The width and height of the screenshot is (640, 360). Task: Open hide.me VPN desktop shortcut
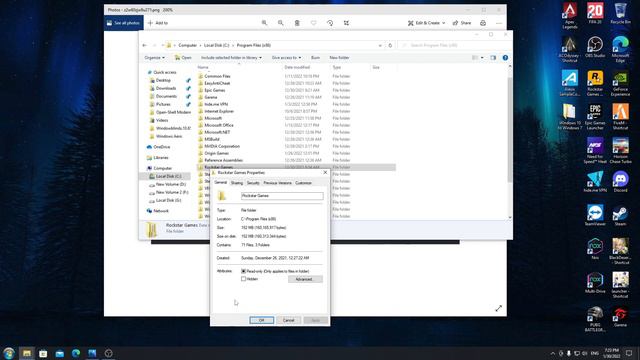click(595, 182)
